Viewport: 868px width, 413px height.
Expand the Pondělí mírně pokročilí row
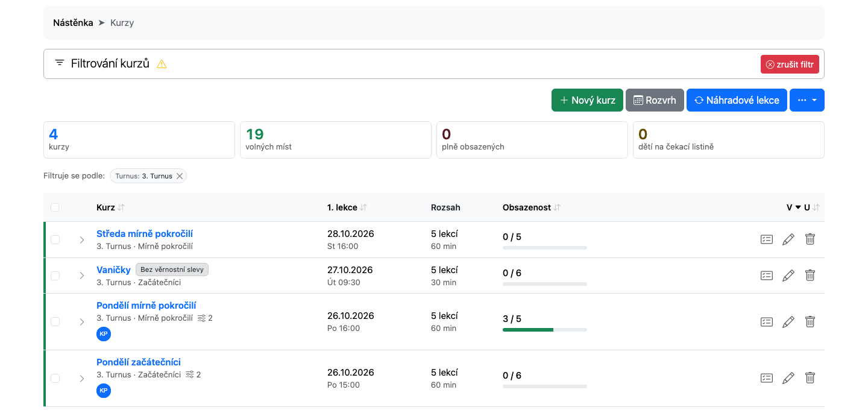pos(82,322)
